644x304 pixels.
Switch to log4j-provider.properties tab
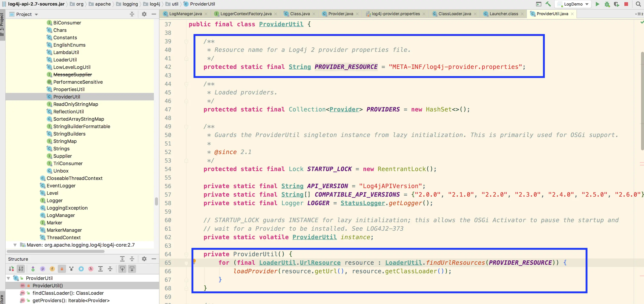(395, 14)
